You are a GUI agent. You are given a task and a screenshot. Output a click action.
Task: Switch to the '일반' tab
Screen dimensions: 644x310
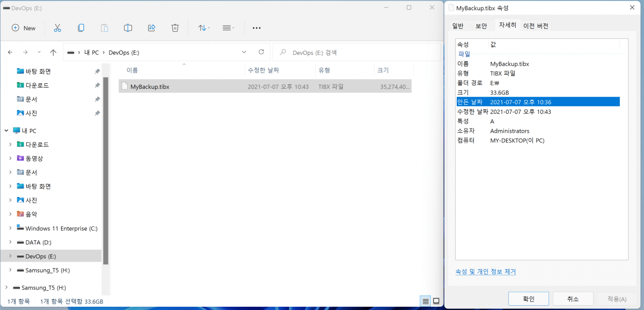click(458, 26)
